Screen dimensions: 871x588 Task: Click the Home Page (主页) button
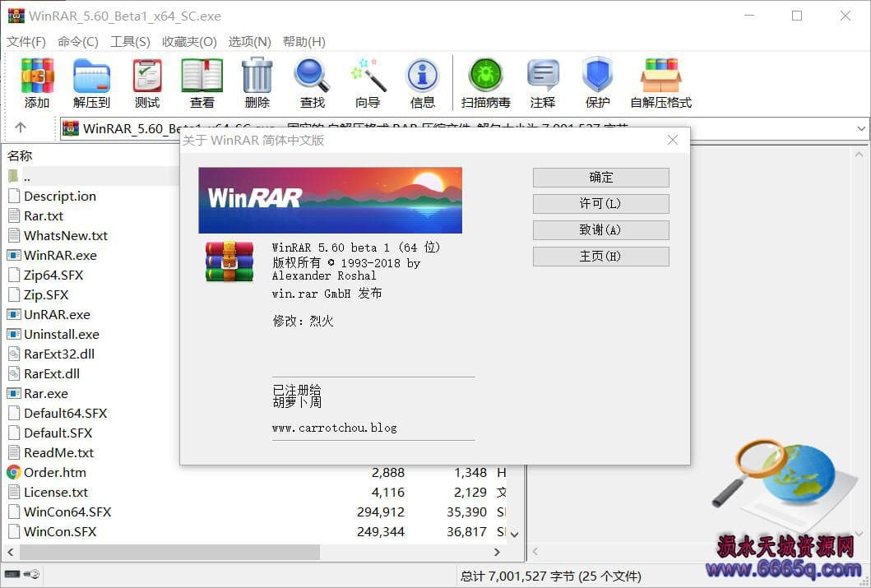tap(601, 257)
